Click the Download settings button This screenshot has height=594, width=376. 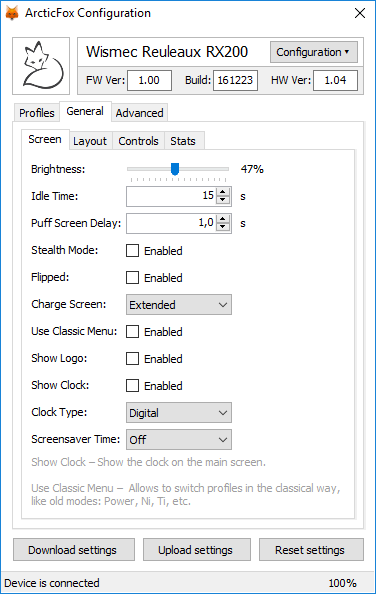[x=74, y=550]
